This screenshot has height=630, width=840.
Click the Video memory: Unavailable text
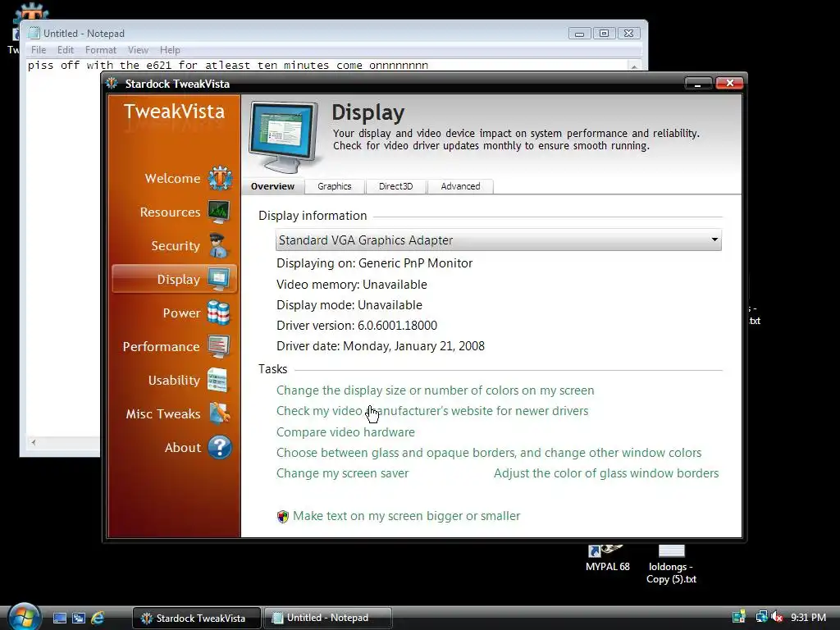tap(351, 285)
